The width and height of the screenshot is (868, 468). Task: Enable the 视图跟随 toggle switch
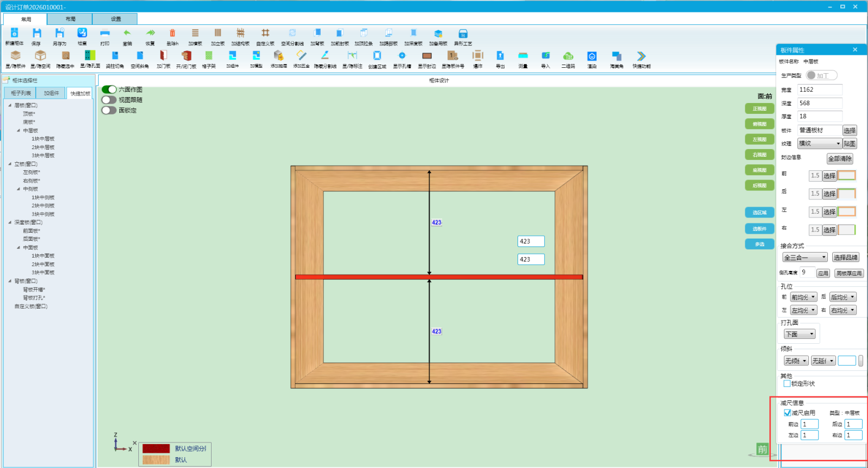point(109,100)
